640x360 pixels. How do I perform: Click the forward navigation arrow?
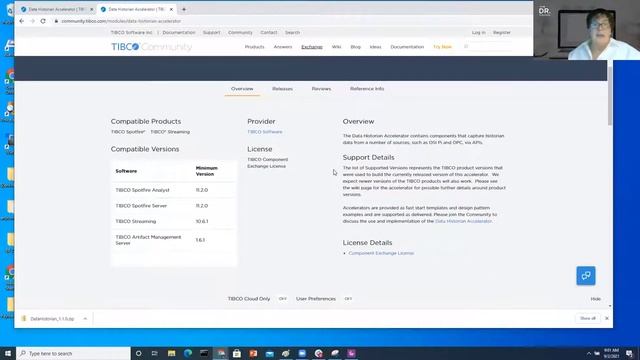click(x=32, y=21)
